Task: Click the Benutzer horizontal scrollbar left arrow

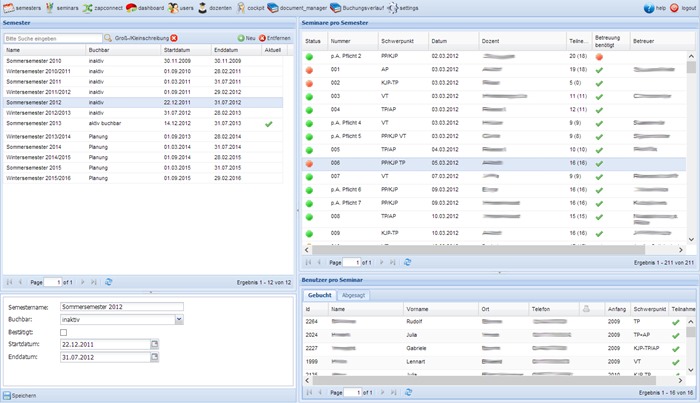Action: (307, 380)
